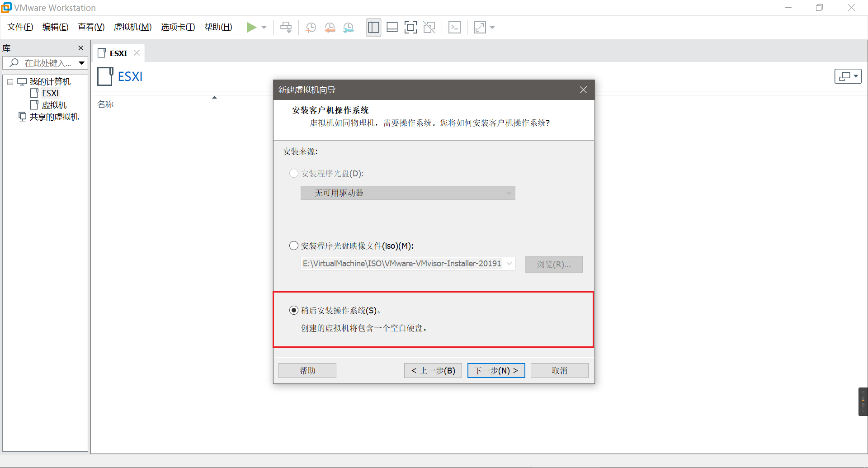Select 虚拟机 in the library tree

54,105
